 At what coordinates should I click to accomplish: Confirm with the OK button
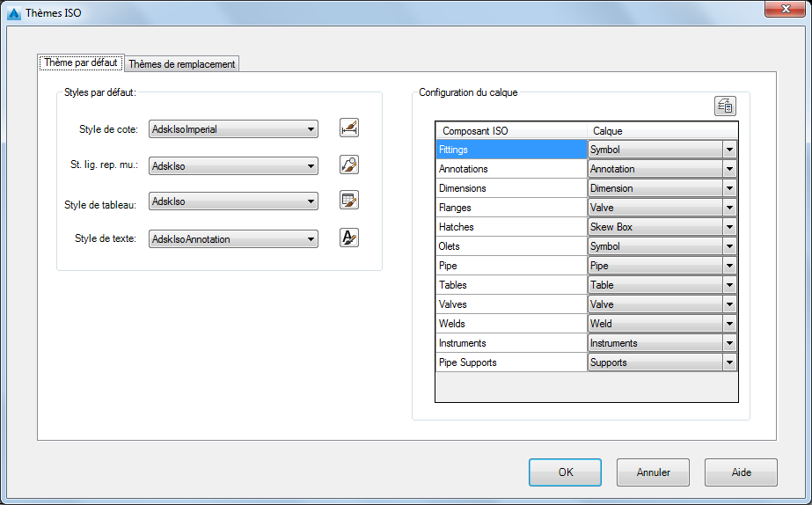565,472
